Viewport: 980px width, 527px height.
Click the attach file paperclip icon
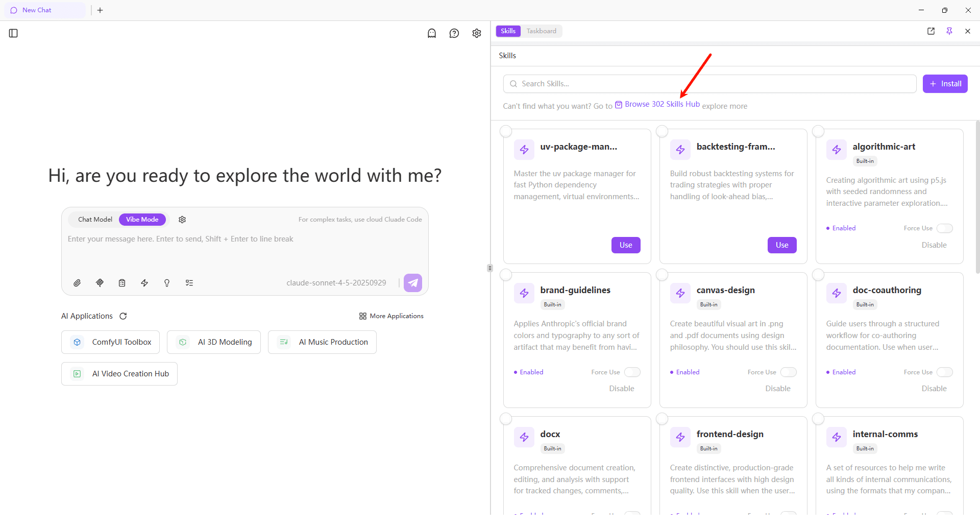click(x=77, y=283)
